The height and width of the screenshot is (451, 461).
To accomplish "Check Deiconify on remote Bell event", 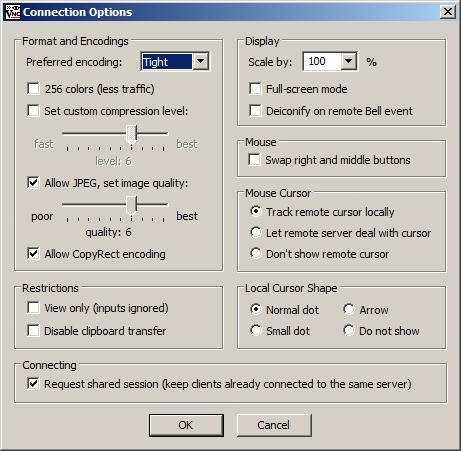I will (255, 110).
